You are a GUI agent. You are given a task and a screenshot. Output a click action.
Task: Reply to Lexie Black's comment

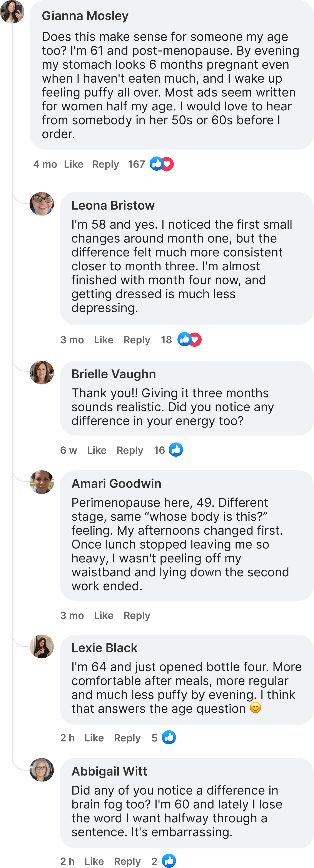point(127,738)
